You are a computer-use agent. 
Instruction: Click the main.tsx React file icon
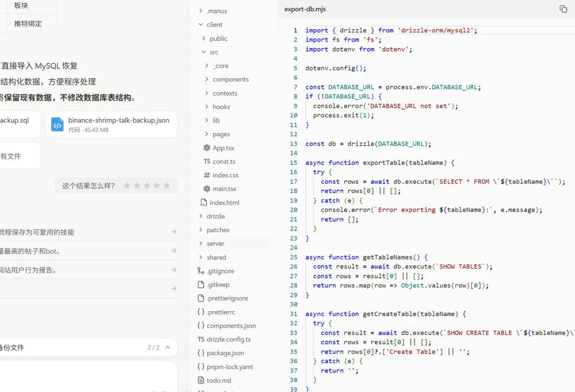pos(207,189)
